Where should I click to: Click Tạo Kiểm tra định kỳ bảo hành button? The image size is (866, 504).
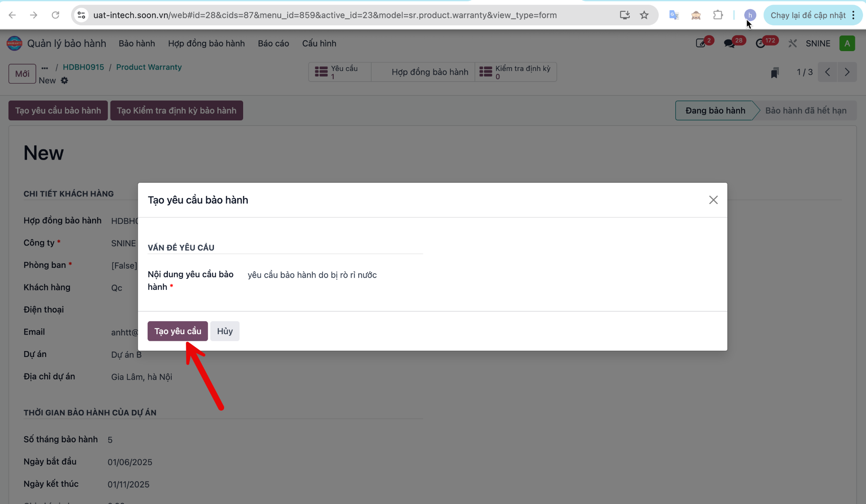pos(177,111)
